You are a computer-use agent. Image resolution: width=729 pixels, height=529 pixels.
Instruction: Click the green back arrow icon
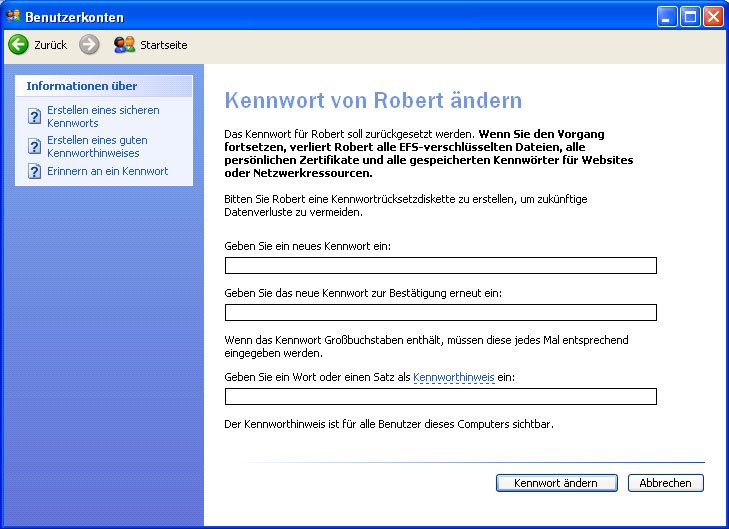tap(18, 45)
